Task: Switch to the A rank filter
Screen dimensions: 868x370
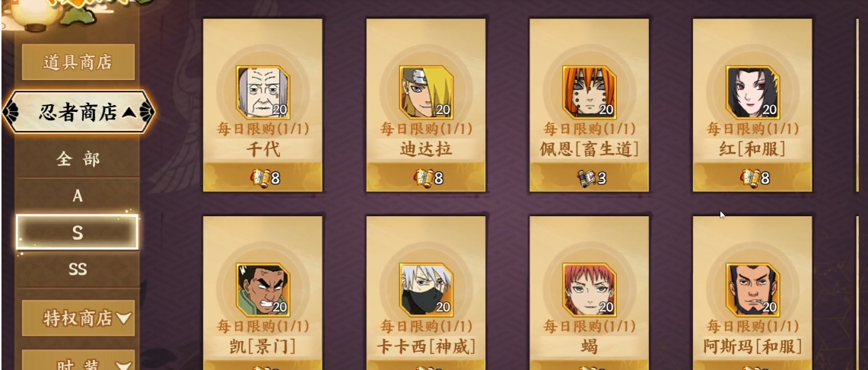Action: click(78, 196)
